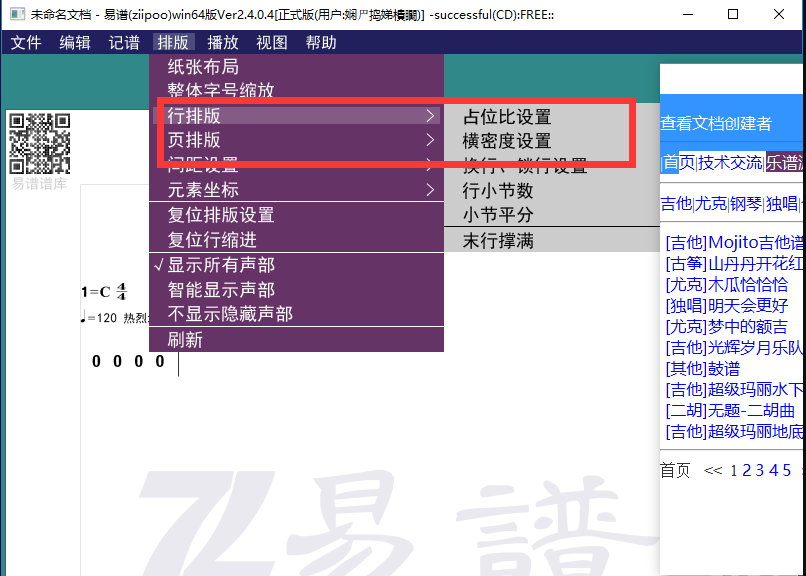
Task: Expand the 元素坐标 submenu arrow
Action: point(430,190)
